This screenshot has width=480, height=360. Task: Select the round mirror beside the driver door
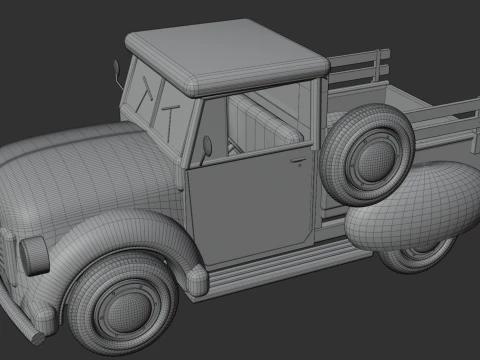point(207,146)
